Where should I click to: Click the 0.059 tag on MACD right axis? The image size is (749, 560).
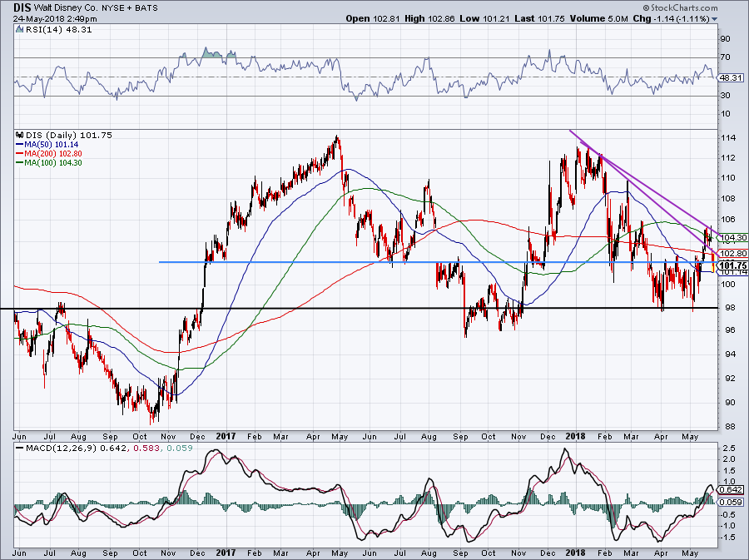click(731, 503)
